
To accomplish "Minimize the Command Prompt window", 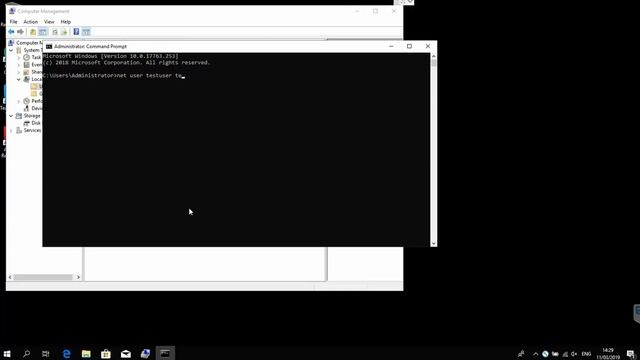I will pyautogui.click(x=391, y=46).
